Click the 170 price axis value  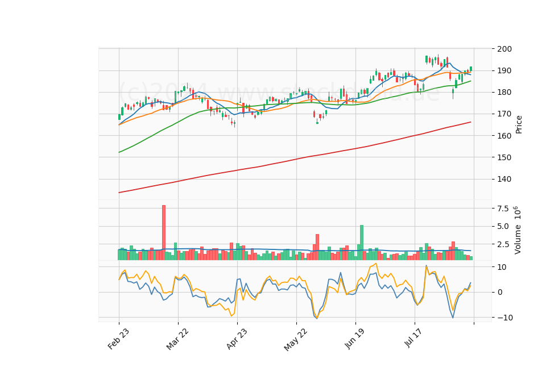click(504, 114)
